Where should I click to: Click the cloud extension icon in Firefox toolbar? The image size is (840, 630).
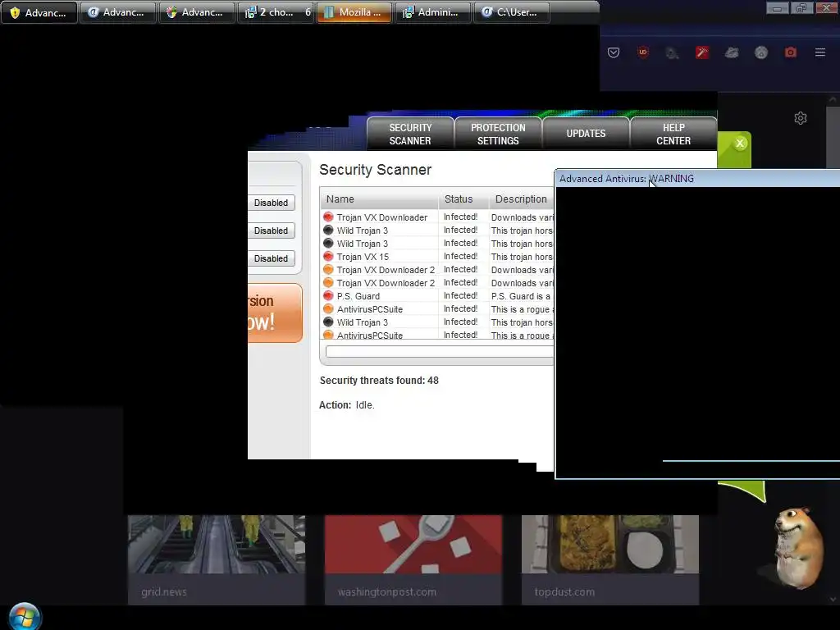click(731, 52)
